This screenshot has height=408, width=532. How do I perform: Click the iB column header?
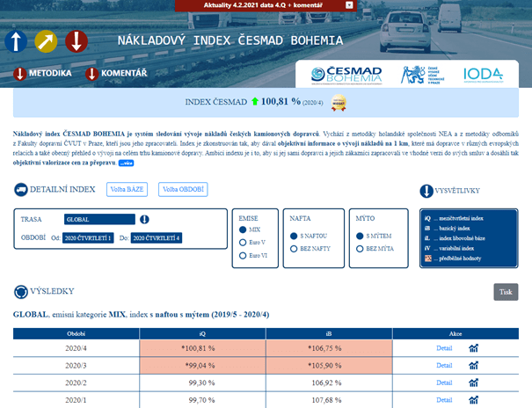click(x=329, y=334)
